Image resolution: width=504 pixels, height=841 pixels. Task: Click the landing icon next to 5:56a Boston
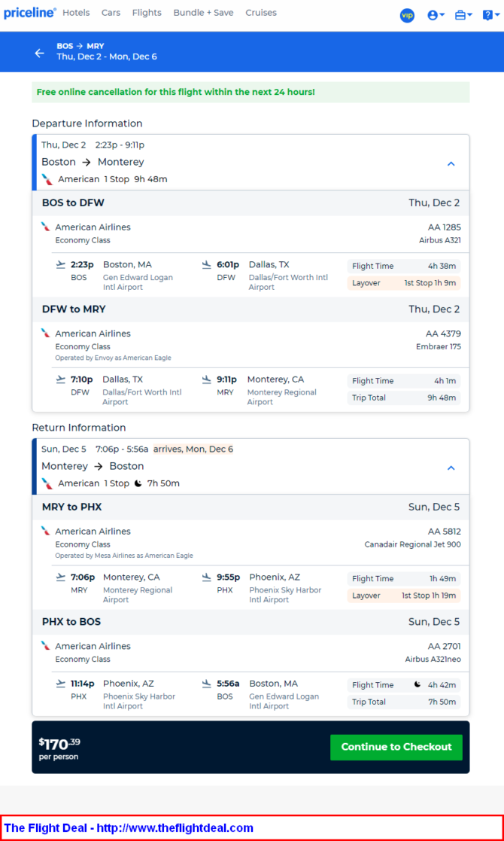coord(207,684)
